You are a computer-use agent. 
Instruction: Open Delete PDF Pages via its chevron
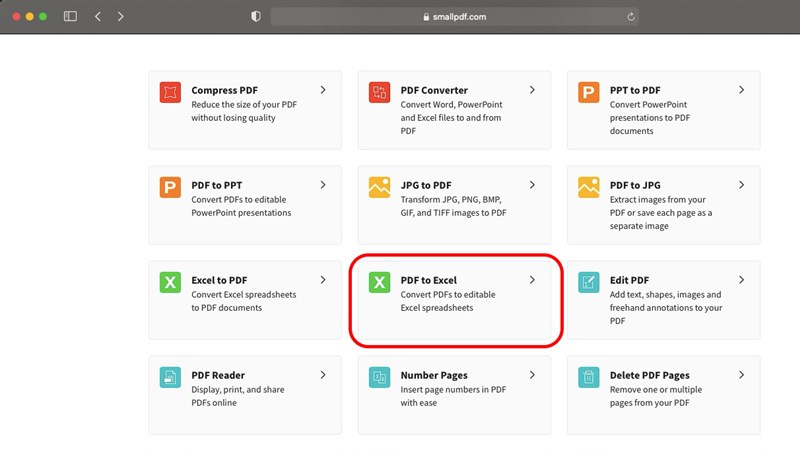pos(741,374)
